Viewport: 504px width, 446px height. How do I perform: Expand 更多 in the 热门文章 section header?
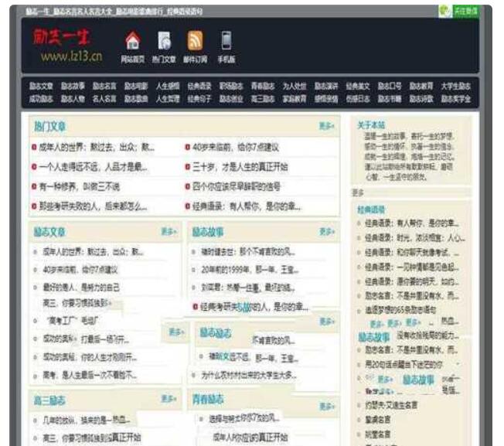[325, 125]
